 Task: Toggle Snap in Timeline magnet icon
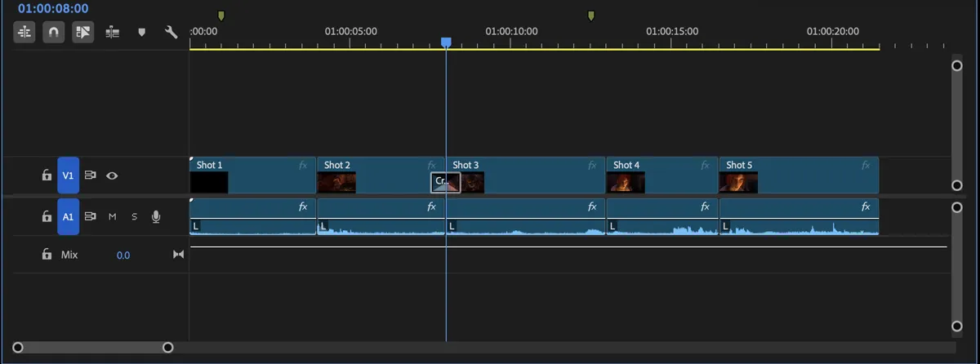54,33
